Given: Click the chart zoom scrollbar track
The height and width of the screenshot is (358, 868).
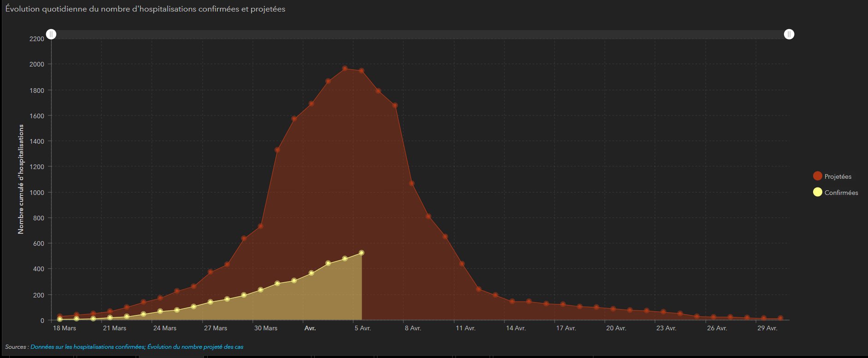Looking at the screenshot, I should [420, 35].
